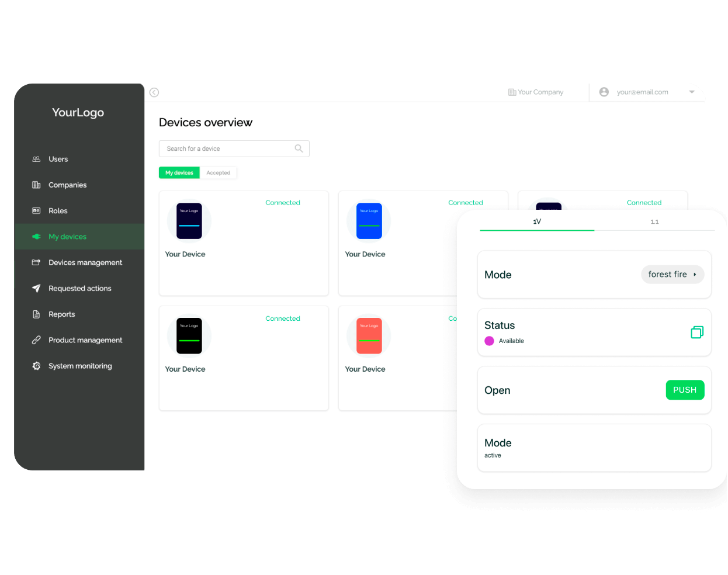Viewport: 728px width, 575px height.
Task: Open the search magnifier in the device search bar
Action: point(299,148)
